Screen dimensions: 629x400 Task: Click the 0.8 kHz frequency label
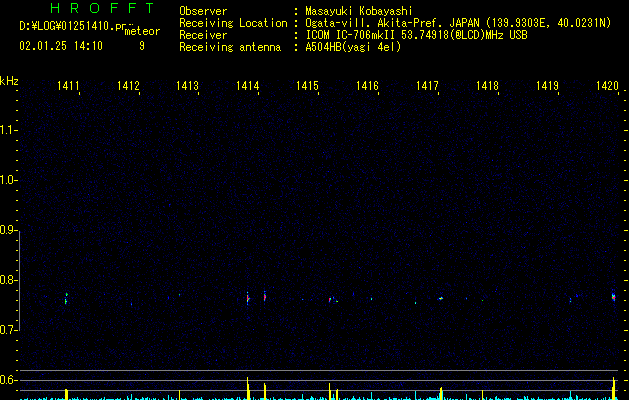pyautogui.click(x=8, y=280)
